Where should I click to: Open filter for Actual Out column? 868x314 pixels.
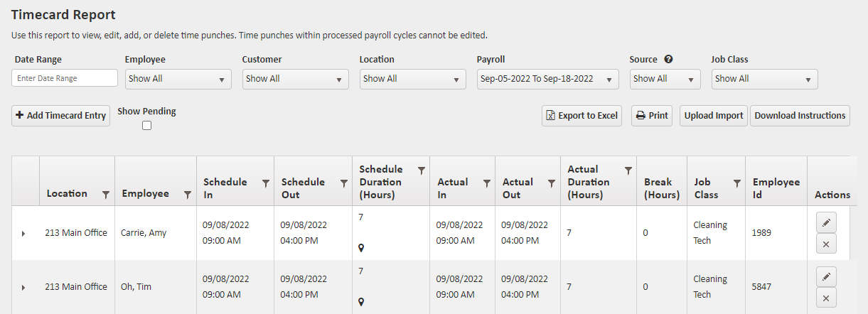point(552,183)
